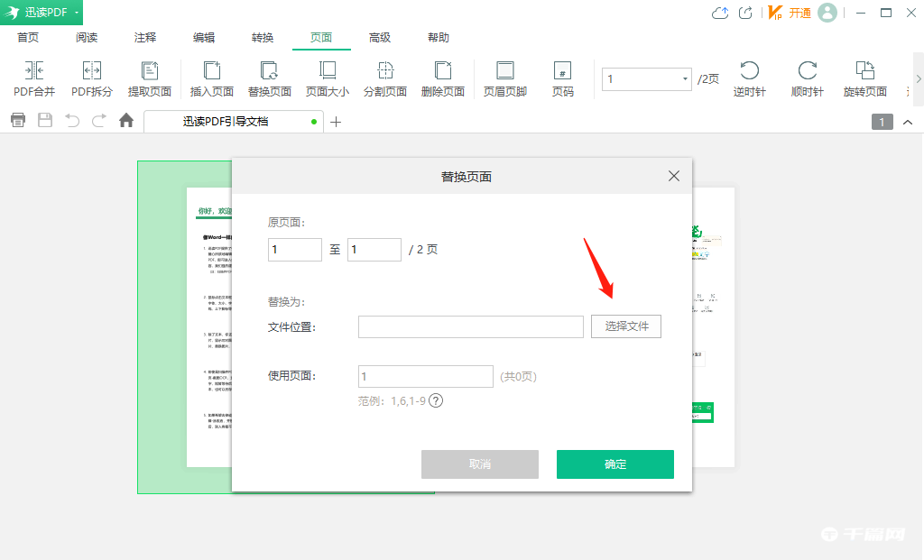Screen dimensions: 924x560
Task: Click the 选择文件 file selection button
Action: click(625, 326)
